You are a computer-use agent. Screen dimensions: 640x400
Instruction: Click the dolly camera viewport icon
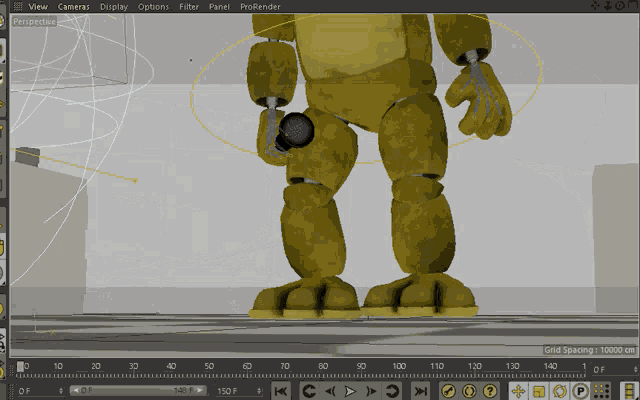pyautogui.click(x=608, y=5)
